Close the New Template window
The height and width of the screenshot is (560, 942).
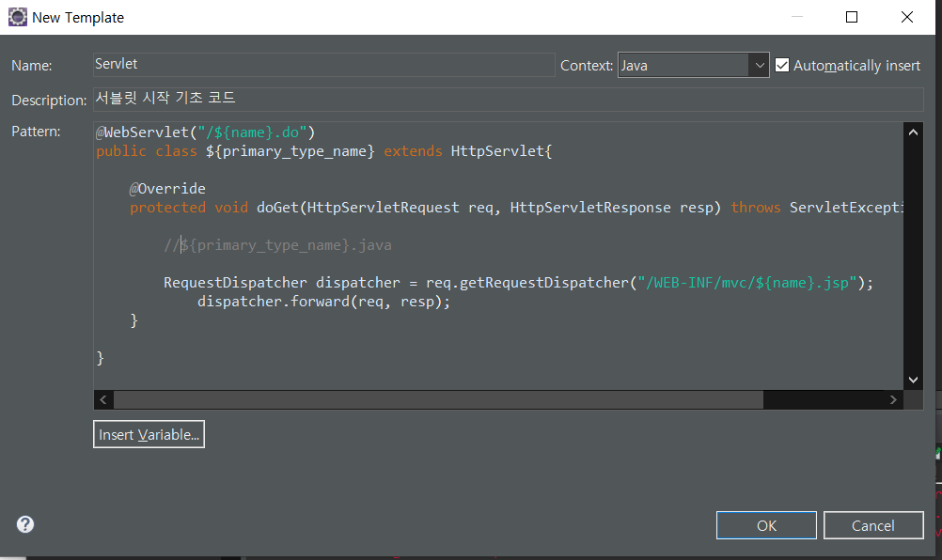907,17
